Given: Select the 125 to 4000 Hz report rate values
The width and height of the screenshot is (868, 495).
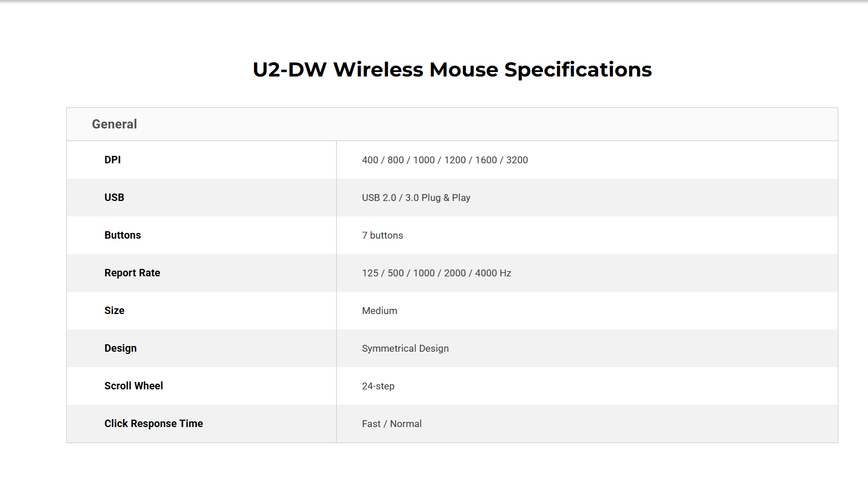Looking at the screenshot, I should click(x=437, y=273).
